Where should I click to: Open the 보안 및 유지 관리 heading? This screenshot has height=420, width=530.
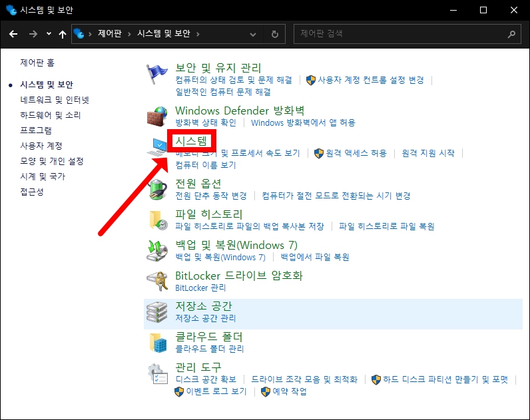tap(218, 68)
